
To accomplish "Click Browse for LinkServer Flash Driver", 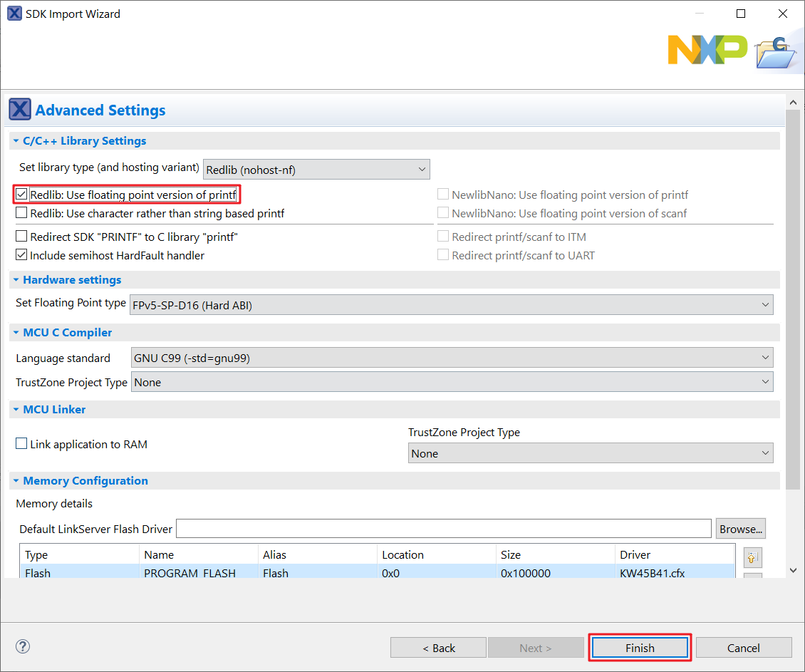I will pos(740,529).
